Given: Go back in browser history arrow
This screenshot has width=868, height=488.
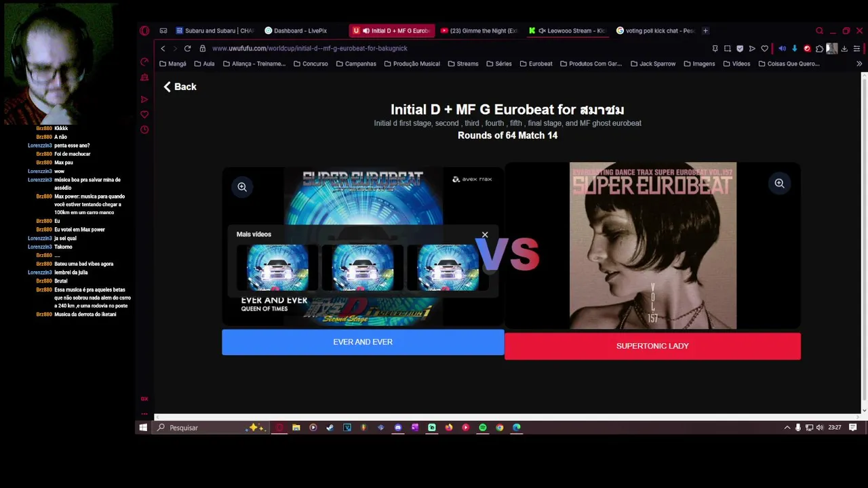Looking at the screenshot, I should click(x=163, y=48).
